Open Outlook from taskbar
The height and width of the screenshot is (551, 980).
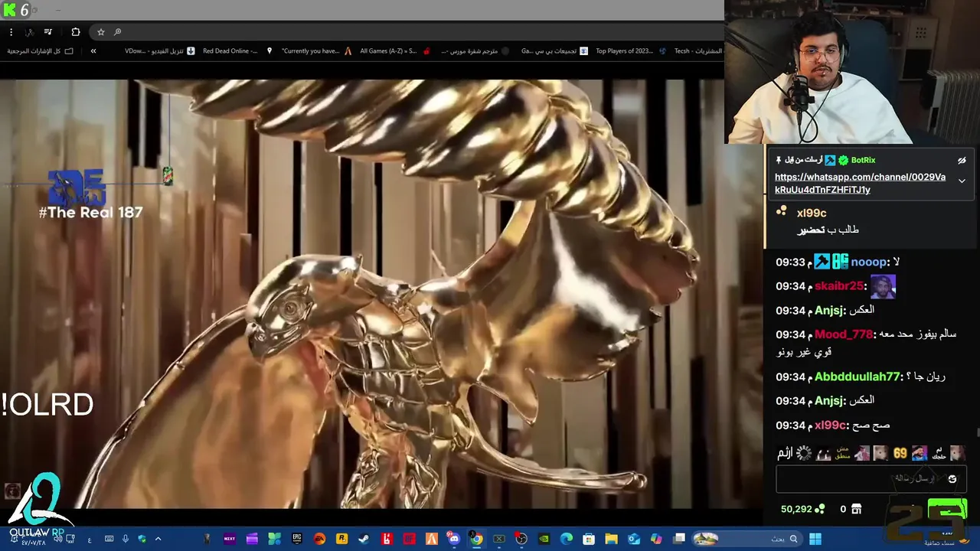click(634, 539)
